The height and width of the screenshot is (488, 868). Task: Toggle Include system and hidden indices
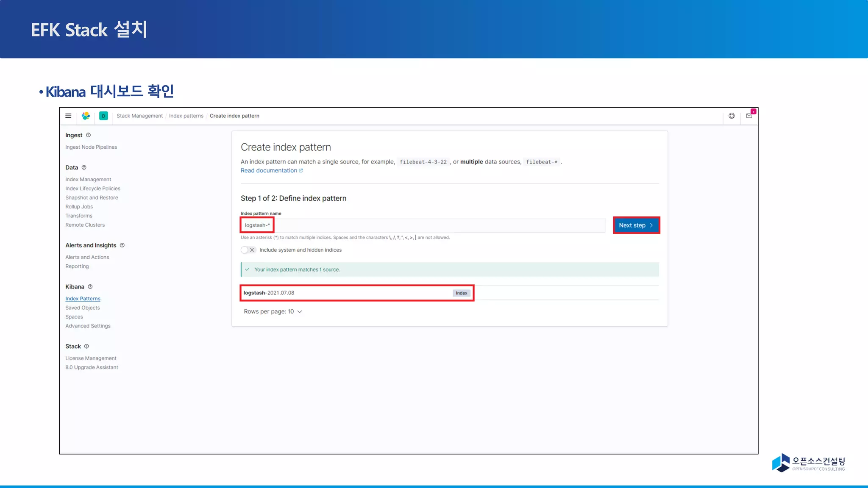[x=248, y=250]
